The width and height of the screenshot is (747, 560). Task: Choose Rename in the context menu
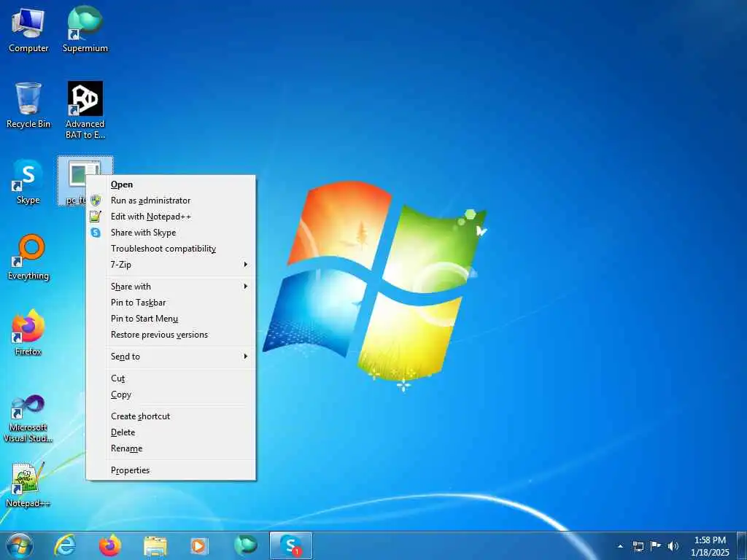coord(171,448)
